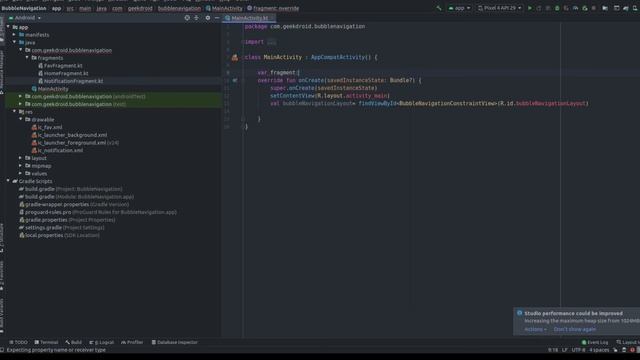640x360 pixels.
Task: Open the Logcat tool window tab
Action: (102, 342)
